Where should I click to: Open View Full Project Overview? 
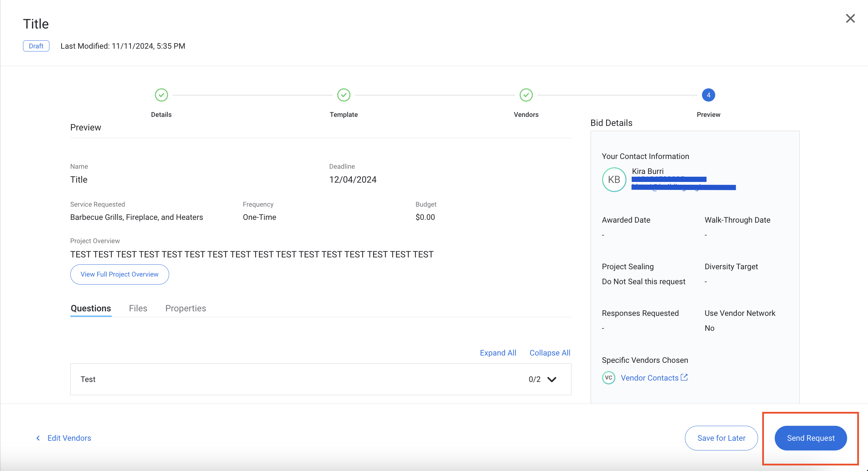pos(119,274)
